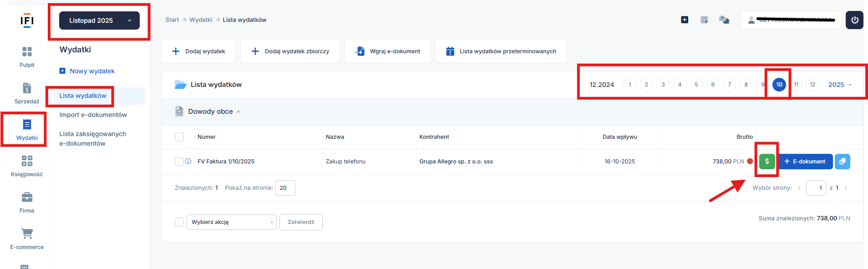Click the blue E-dokument button
Image resolution: width=868 pixels, height=269 pixels.
click(x=805, y=162)
